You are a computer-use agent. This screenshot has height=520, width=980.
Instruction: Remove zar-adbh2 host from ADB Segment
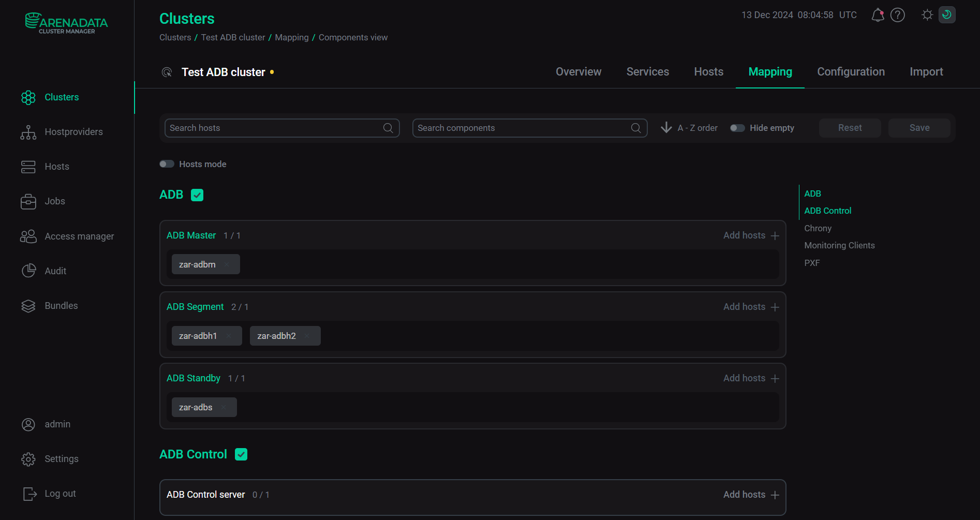coord(307,336)
